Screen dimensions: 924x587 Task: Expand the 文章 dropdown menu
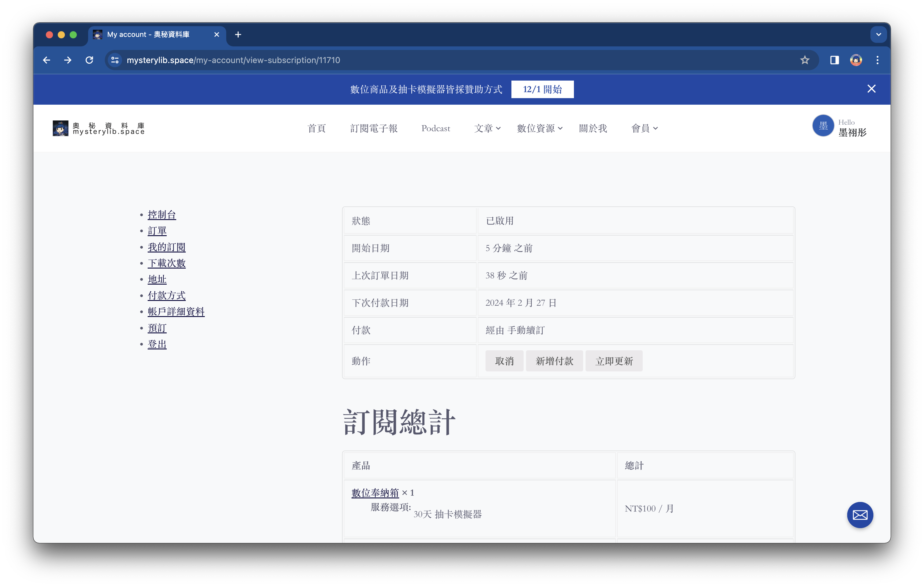(487, 128)
